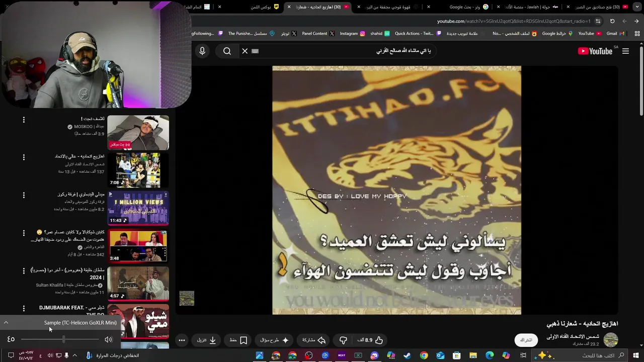Open File Explorer from the taskbar
Image resolution: width=644 pixels, height=362 pixels.
click(473, 355)
